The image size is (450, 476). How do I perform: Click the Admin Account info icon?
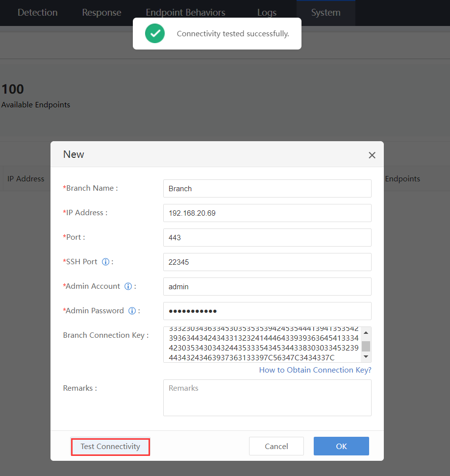pos(128,286)
